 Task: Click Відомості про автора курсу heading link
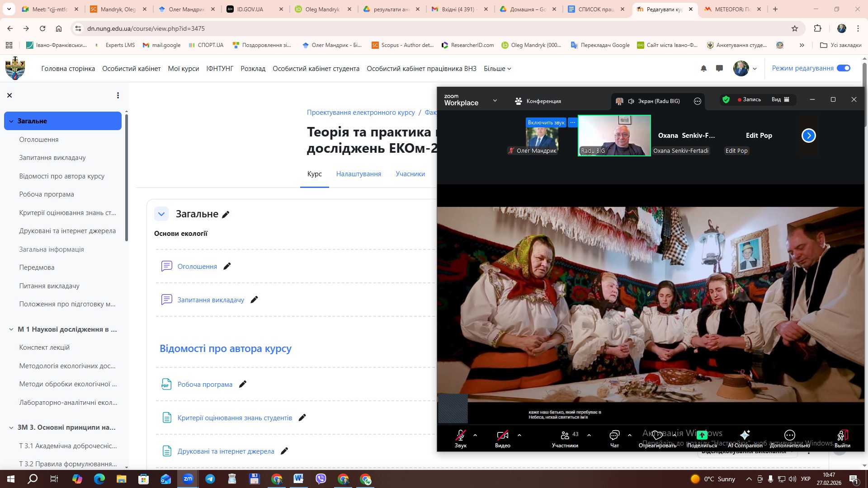point(225,349)
